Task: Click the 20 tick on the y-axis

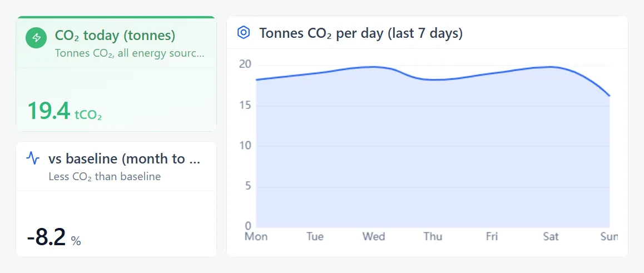Action: pos(245,65)
